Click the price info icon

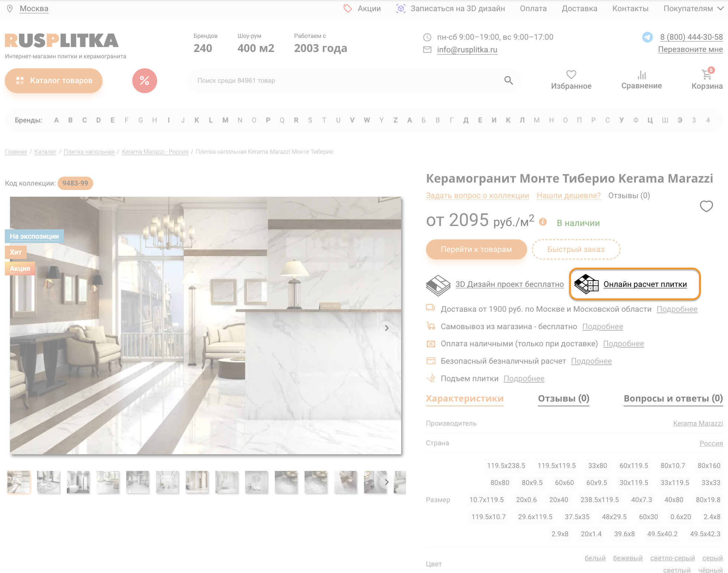click(x=543, y=222)
